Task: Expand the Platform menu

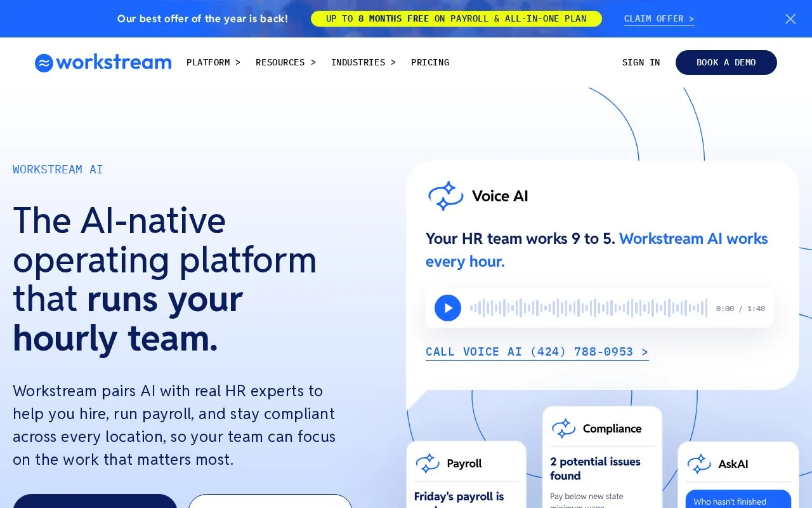Action: 213,62
